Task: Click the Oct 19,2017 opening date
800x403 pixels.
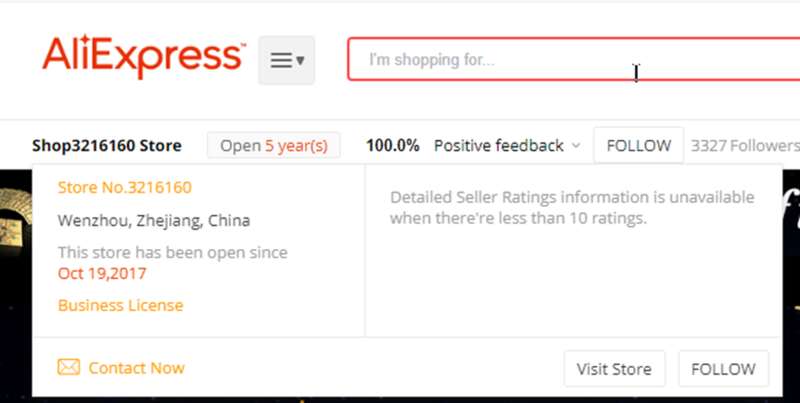Action: [x=102, y=273]
